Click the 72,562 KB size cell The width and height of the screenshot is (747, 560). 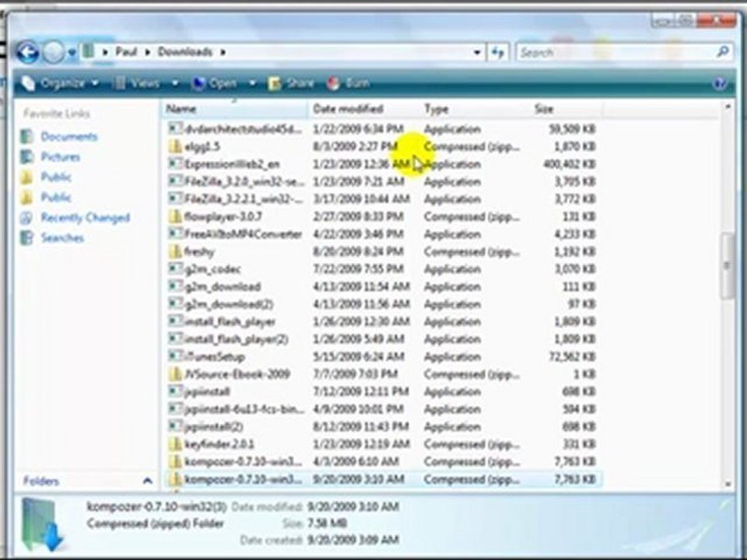(572, 356)
